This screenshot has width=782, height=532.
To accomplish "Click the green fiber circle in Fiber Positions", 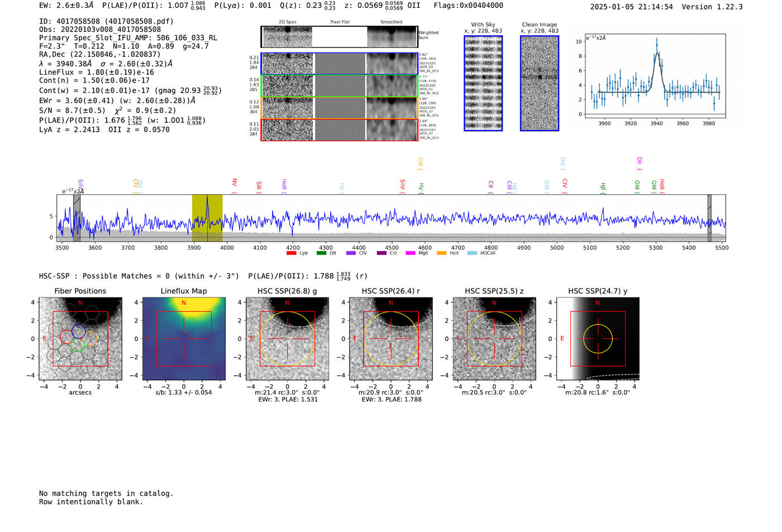I will pos(78,346).
